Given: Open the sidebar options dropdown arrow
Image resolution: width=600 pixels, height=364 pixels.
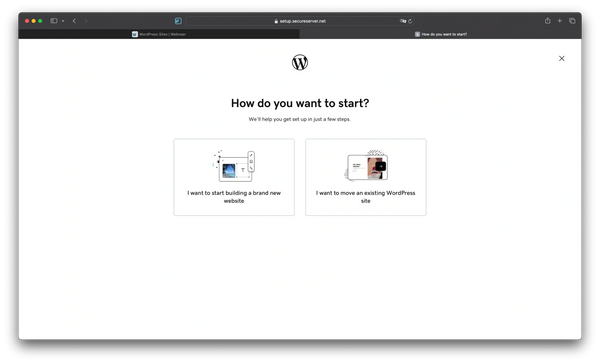Looking at the screenshot, I should point(63,21).
